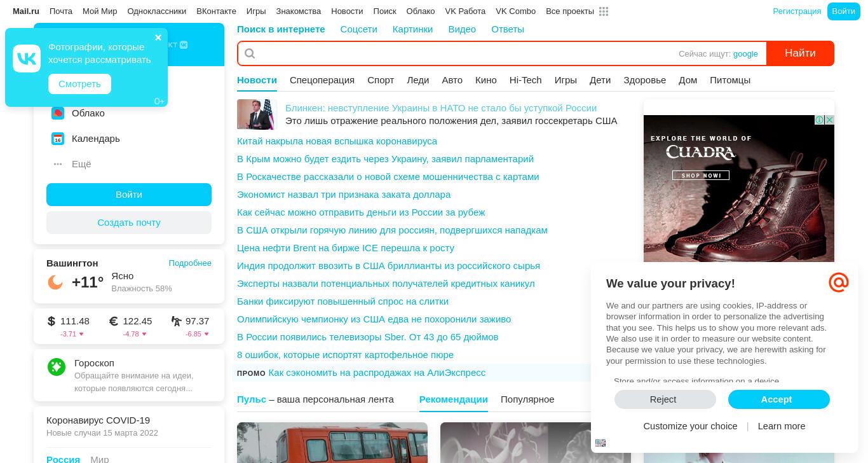Select the Спорт news tab
This screenshot has width=868, height=463.
click(381, 80)
